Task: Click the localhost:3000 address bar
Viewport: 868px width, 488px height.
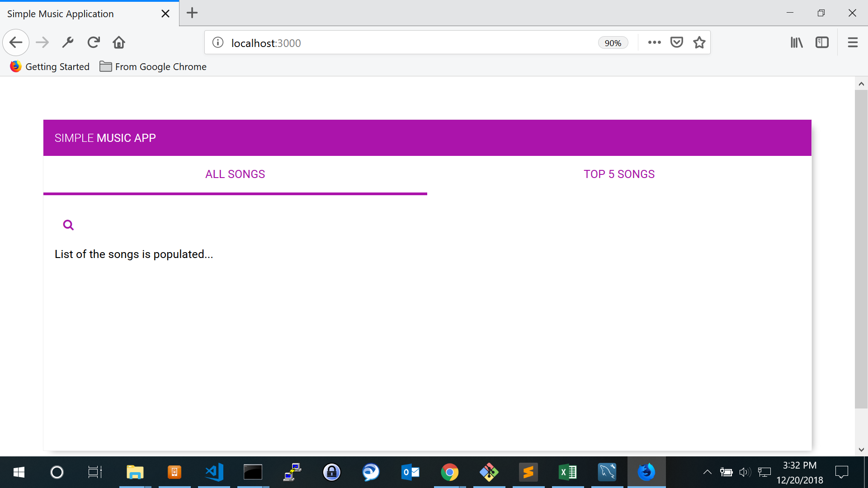Action: coord(407,43)
